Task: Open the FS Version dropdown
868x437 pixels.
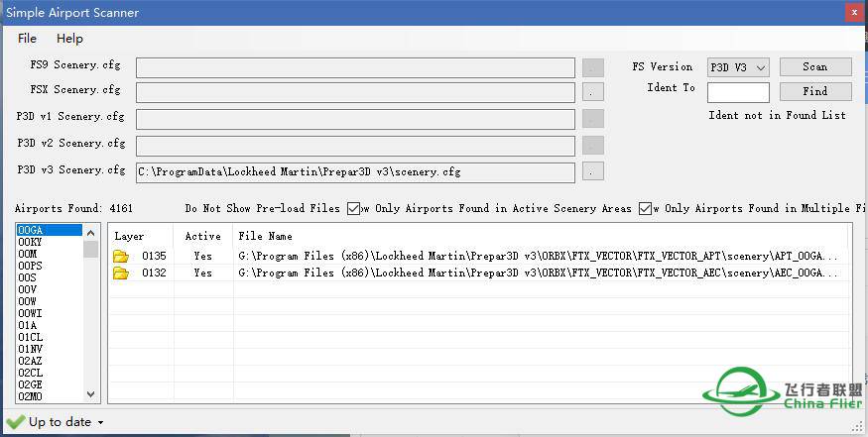Action: point(738,67)
